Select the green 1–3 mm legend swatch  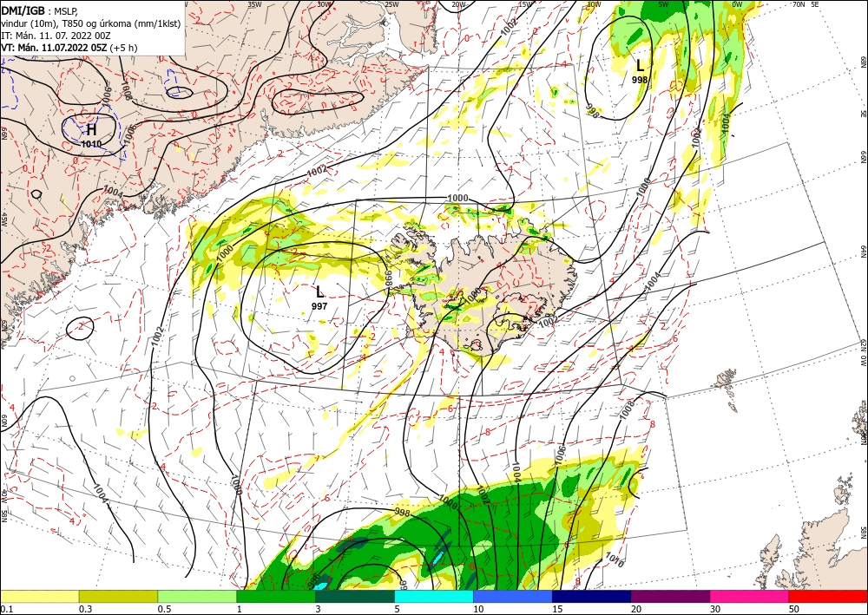(276, 596)
